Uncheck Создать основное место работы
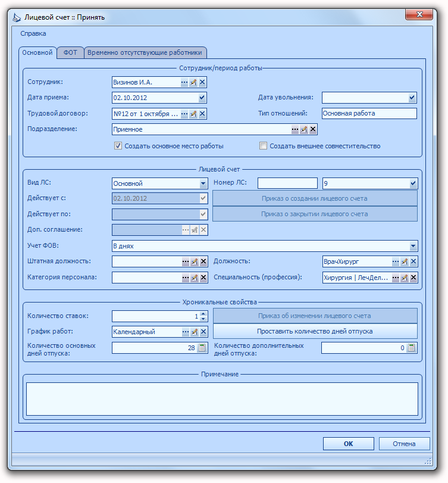Image resolution: width=448 pixels, height=483 pixels. click(118, 146)
